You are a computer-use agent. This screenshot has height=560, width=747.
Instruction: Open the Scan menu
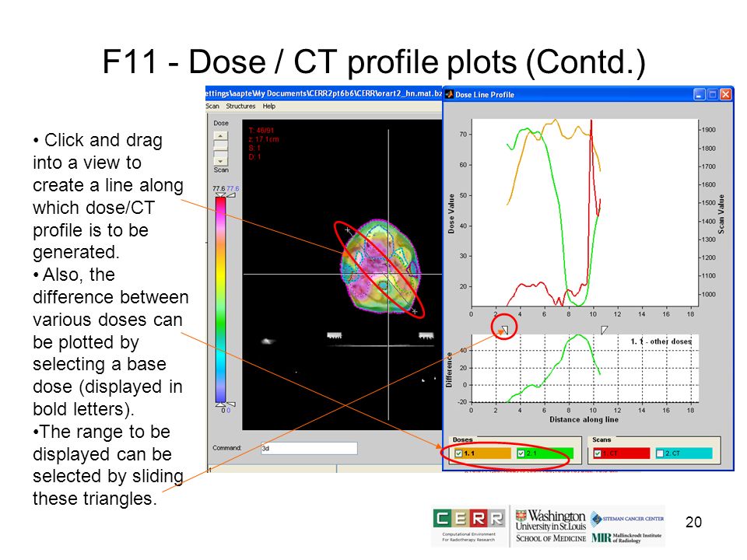point(212,107)
